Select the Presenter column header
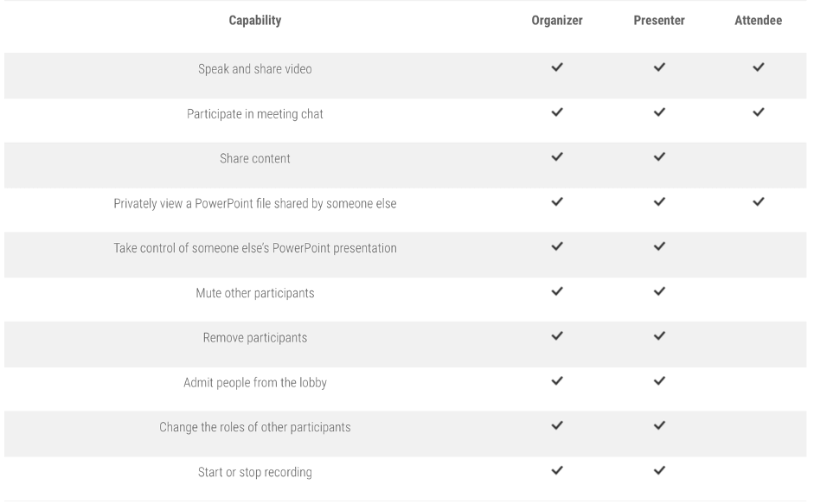Screen dimensions: 814x504 [x=659, y=21]
